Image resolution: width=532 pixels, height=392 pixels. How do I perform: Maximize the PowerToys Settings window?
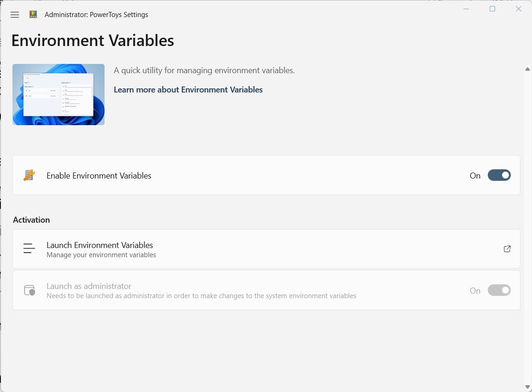(492, 9)
